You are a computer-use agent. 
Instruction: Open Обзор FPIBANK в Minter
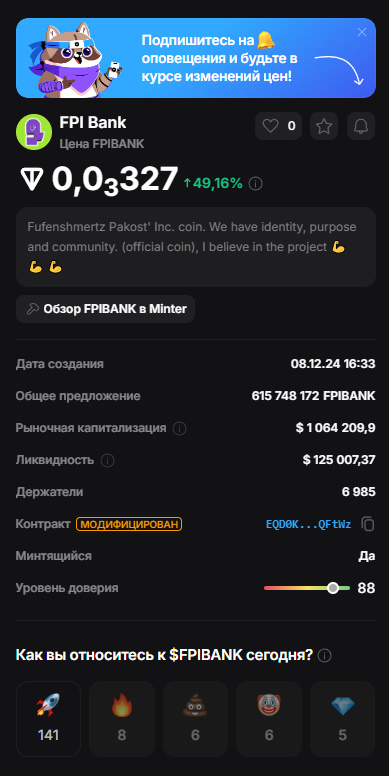pyautogui.click(x=105, y=309)
